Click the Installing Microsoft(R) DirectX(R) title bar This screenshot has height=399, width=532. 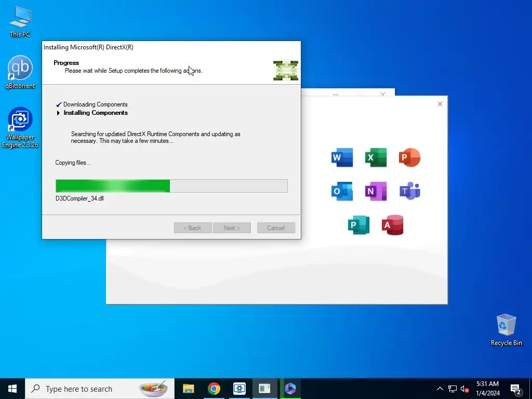click(x=171, y=47)
